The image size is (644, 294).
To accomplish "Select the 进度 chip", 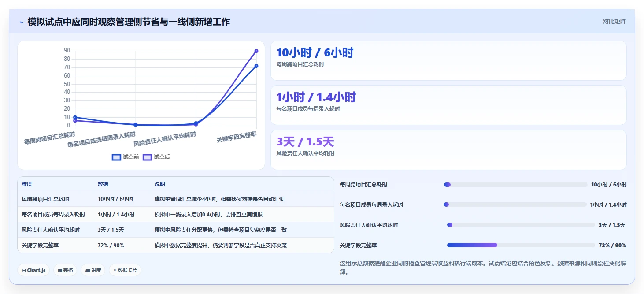I will pos(93,270).
